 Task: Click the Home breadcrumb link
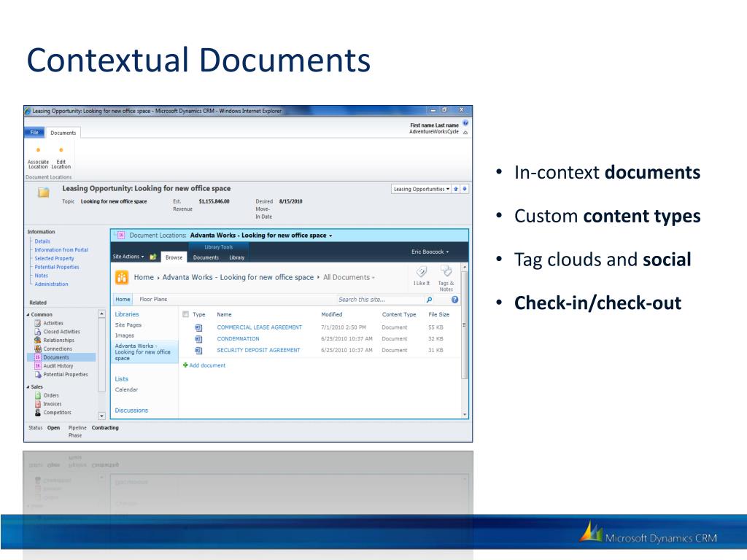pyautogui.click(x=144, y=278)
